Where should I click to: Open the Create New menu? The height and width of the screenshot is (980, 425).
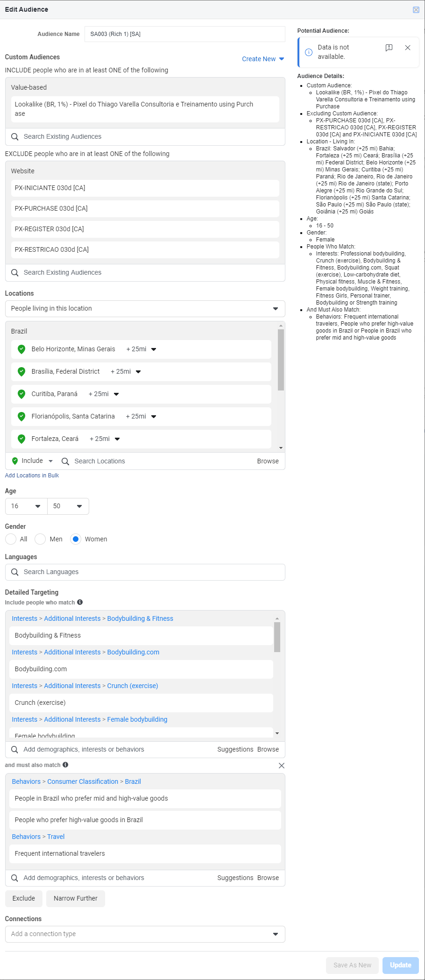point(263,59)
